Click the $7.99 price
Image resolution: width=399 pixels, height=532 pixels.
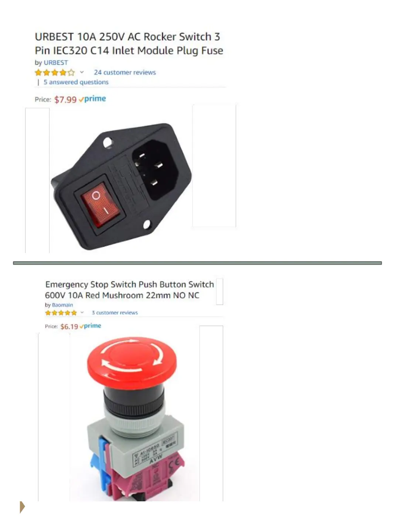coord(65,99)
